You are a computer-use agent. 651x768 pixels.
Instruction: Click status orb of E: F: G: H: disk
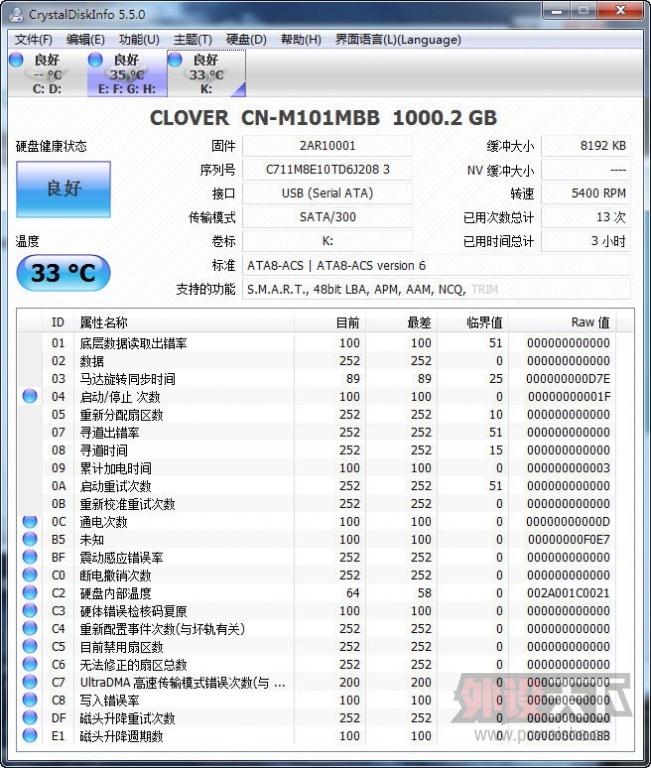click(95, 59)
